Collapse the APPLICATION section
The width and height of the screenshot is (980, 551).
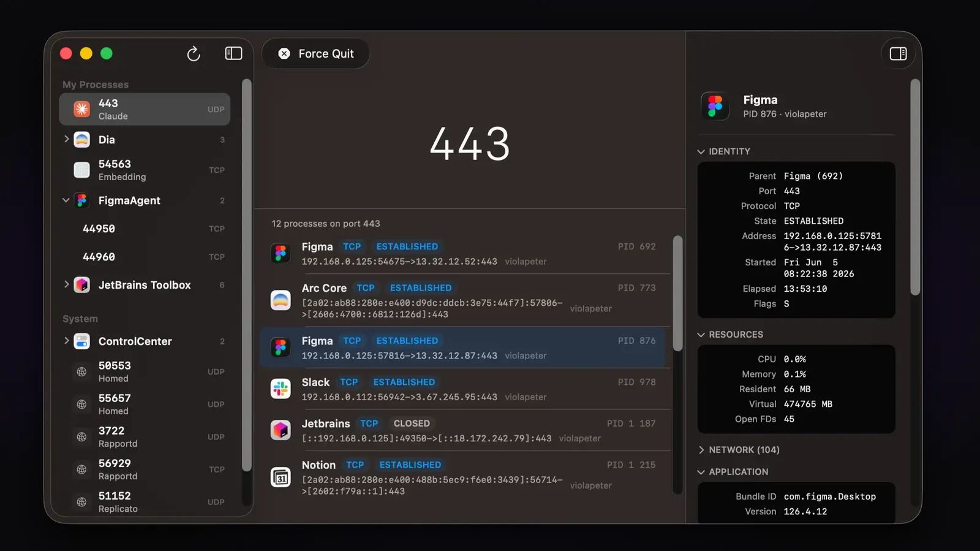pyautogui.click(x=701, y=472)
